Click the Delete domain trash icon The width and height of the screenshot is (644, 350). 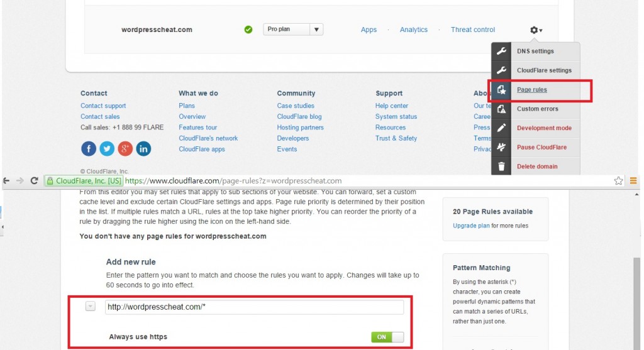(x=501, y=166)
